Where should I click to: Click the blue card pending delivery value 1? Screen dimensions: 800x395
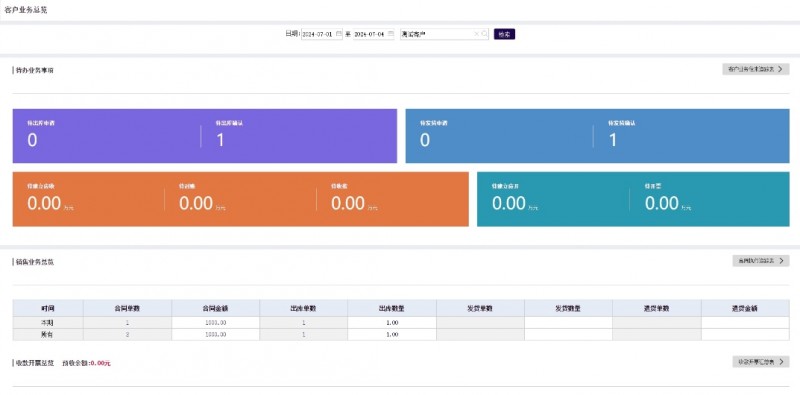(613, 140)
